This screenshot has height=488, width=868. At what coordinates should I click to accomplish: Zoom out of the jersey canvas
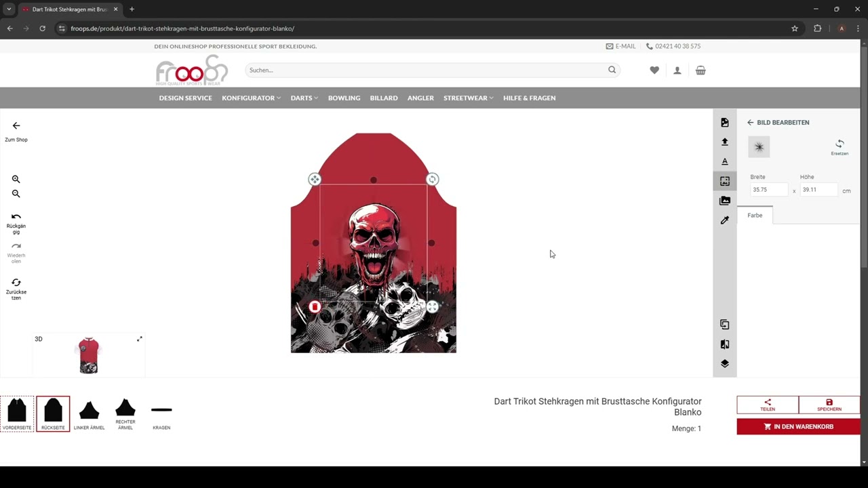(16, 194)
